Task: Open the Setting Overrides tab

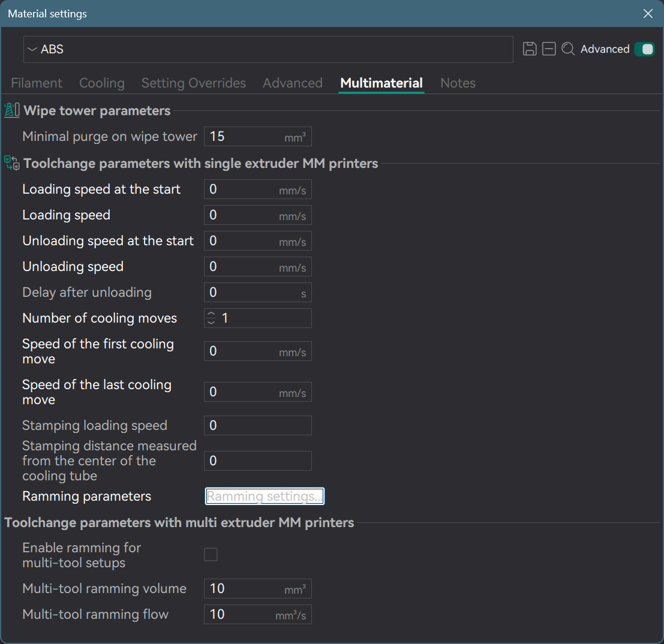Action: point(193,83)
